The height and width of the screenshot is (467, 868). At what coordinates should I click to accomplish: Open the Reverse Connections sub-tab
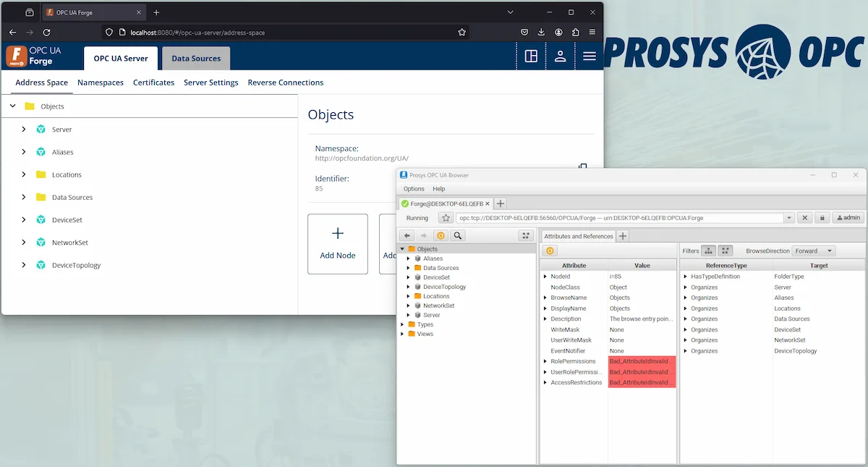point(286,83)
